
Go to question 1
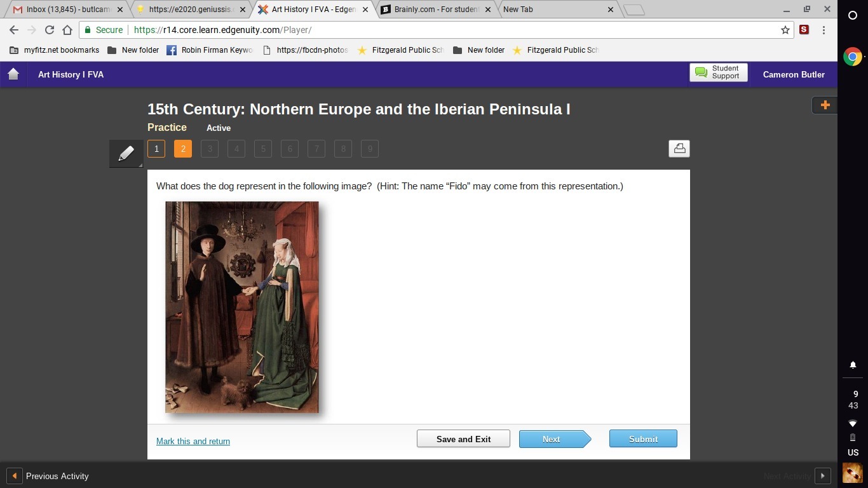click(156, 149)
